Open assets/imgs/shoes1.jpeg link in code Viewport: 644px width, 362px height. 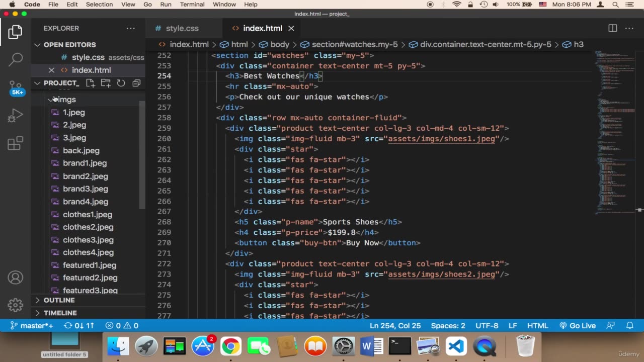coord(441,139)
